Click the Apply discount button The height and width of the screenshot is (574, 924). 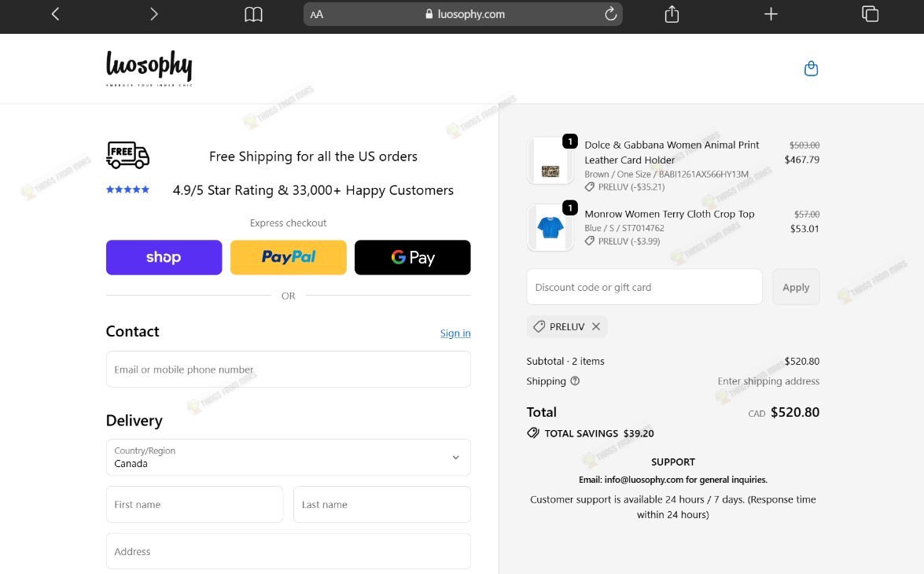coord(796,287)
